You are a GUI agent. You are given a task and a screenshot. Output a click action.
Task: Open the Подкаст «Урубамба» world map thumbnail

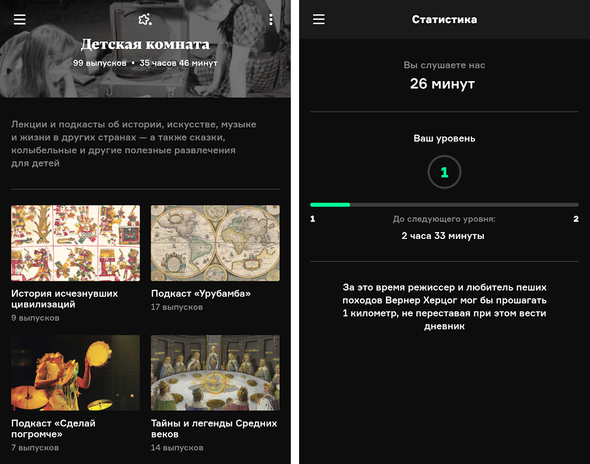[215, 243]
